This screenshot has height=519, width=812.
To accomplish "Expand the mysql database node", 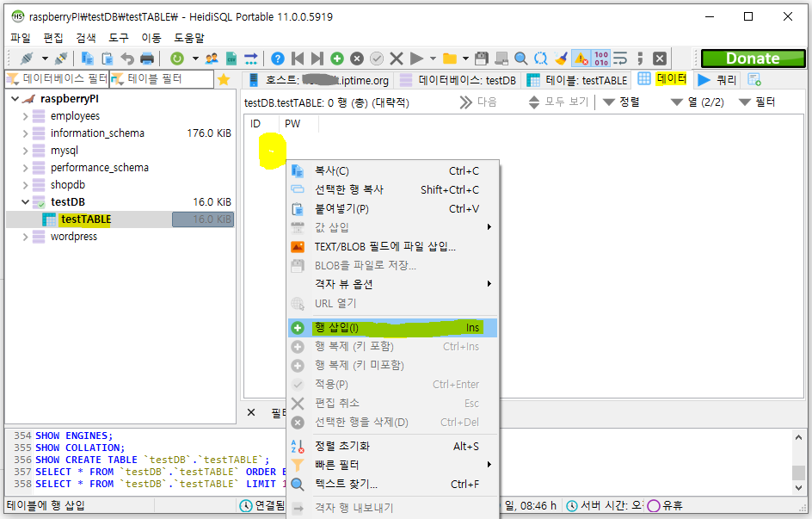I will [x=25, y=151].
